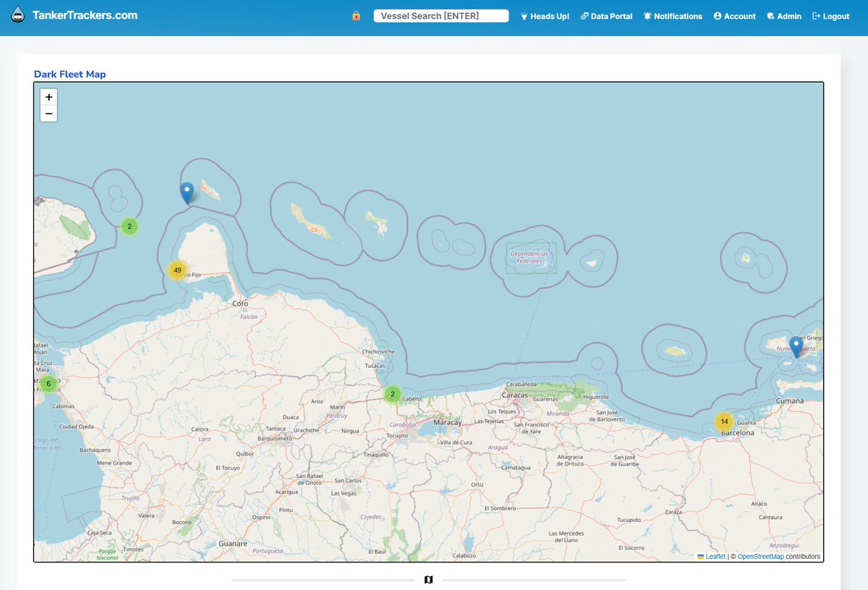The image size is (868, 590).
Task: Click the chart icon next to Data Portal
Action: click(584, 15)
